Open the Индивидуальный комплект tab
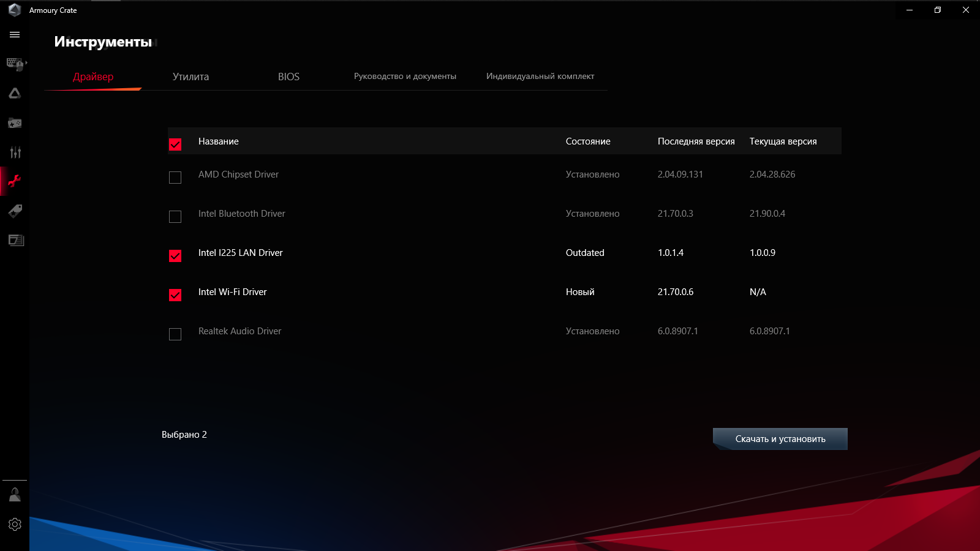The image size is (980, 551). point(540,77)
